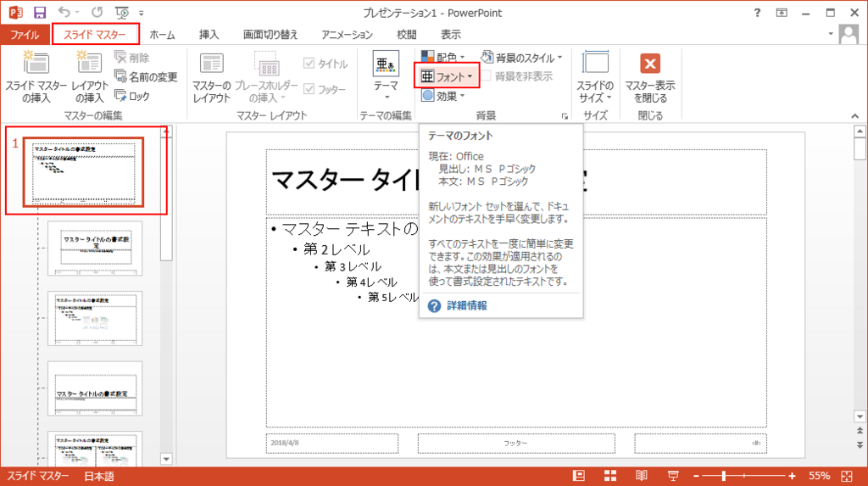
Task: Switch to the ホーム tab
Action: pyautogui.click(x=162, y=35)
